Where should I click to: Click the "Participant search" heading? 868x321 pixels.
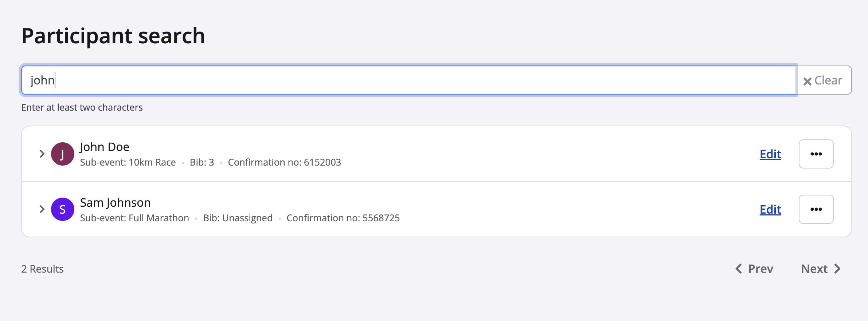pyautogui.click(x=113, y=36)
